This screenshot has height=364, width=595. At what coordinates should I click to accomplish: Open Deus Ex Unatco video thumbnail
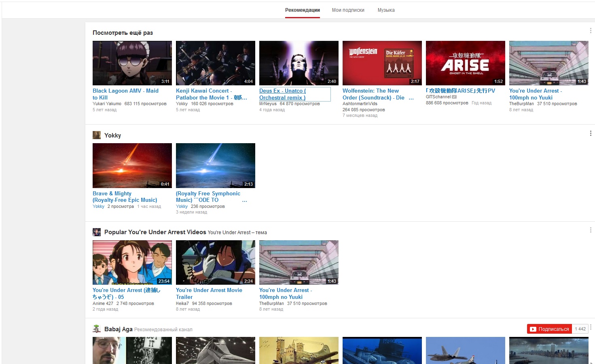tap(299, 63)
